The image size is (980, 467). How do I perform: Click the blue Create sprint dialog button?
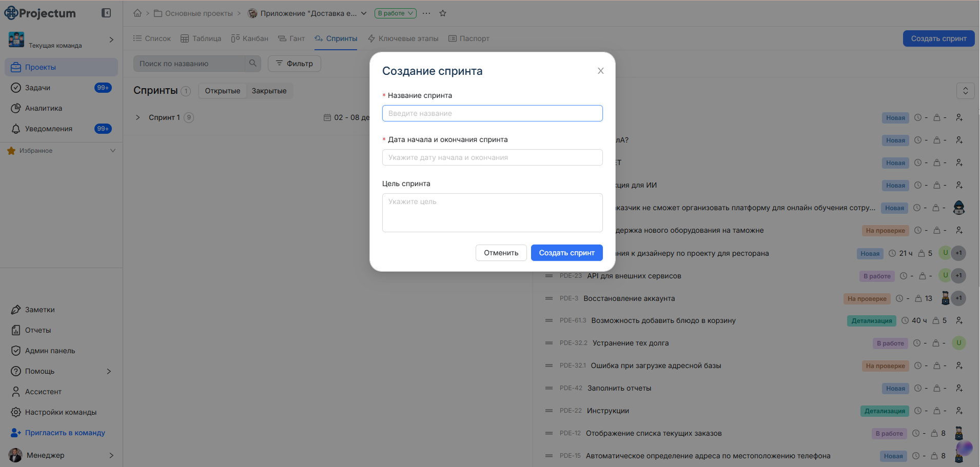pyautogui.click(x=566, y=253)
